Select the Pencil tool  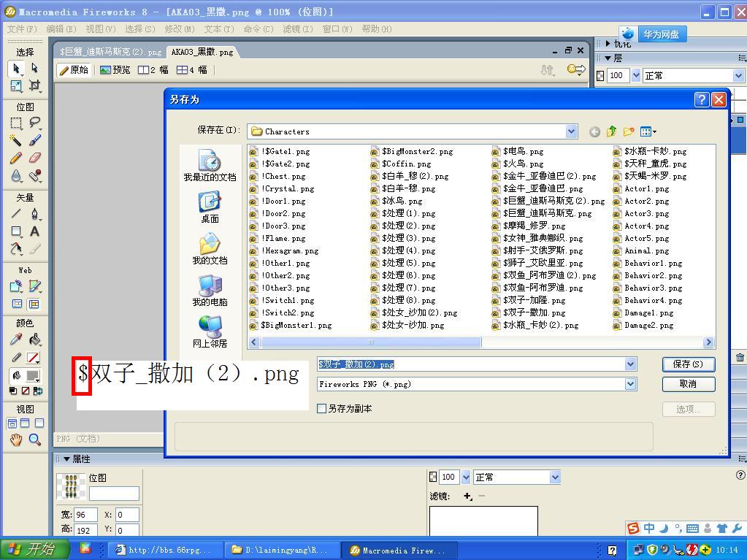click(x=16, y=158)
